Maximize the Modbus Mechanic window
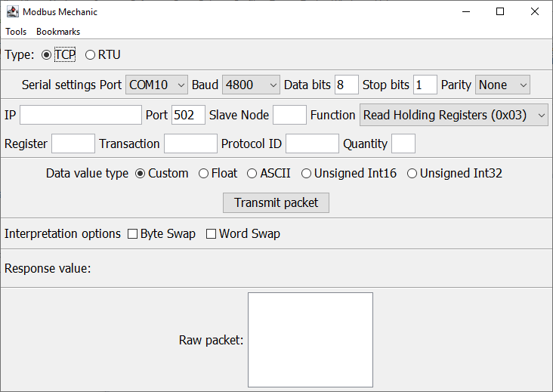This screenshot has width=553, height=392. tap(500, 11)
